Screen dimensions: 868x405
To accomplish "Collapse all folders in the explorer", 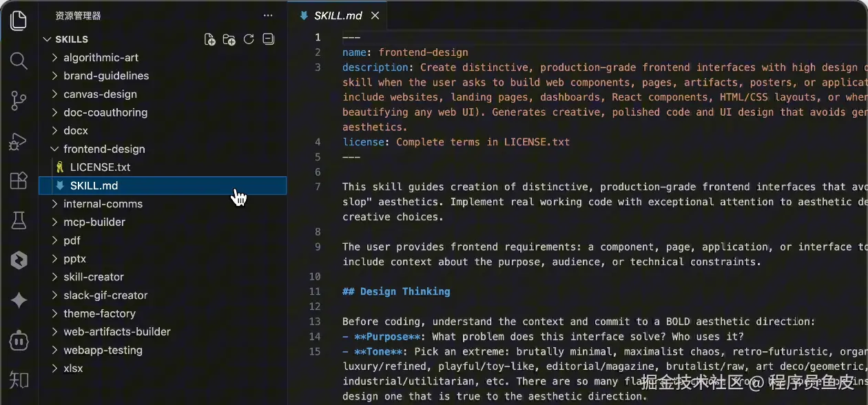I will (x=269, y=39).
